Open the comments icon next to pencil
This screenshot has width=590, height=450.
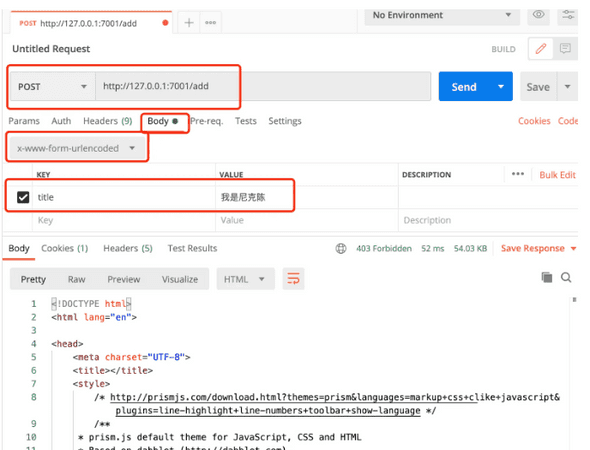tap(565, 49)
